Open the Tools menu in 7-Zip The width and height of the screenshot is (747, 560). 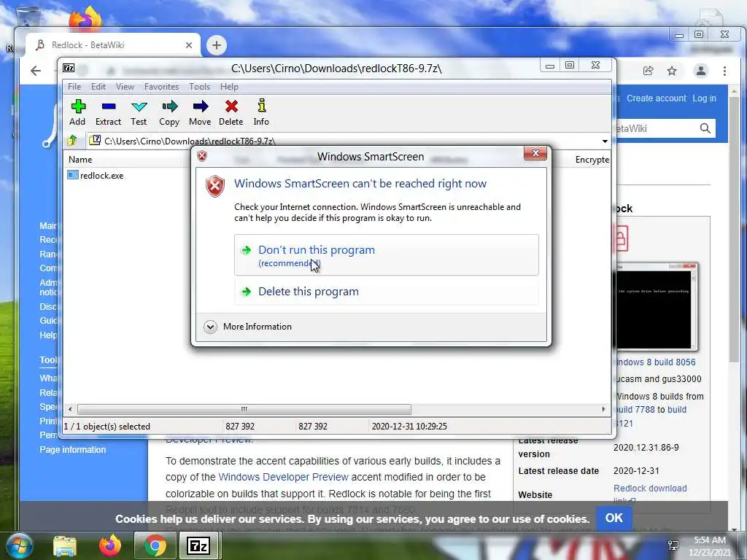(200, 87)
